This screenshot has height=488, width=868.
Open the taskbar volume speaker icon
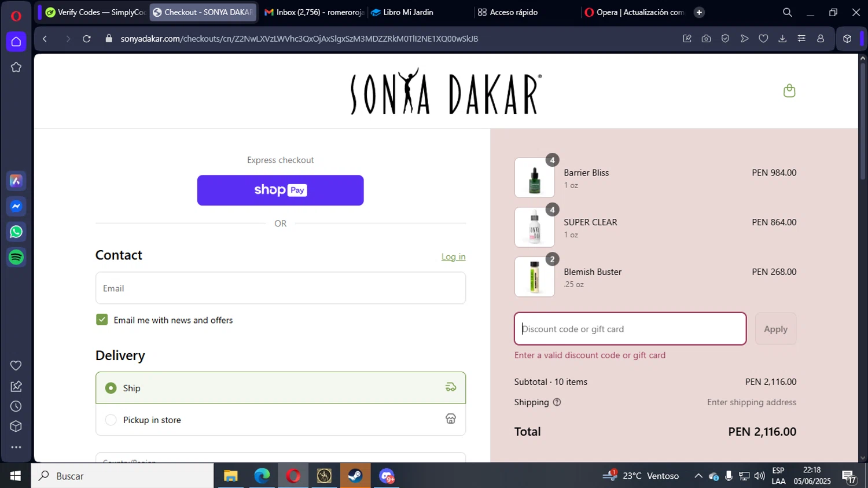point(759,476)
